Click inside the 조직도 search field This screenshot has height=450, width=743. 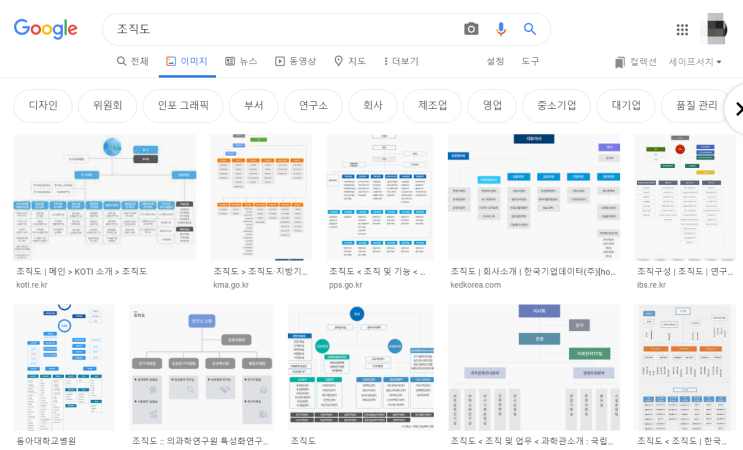coord(284,29)
